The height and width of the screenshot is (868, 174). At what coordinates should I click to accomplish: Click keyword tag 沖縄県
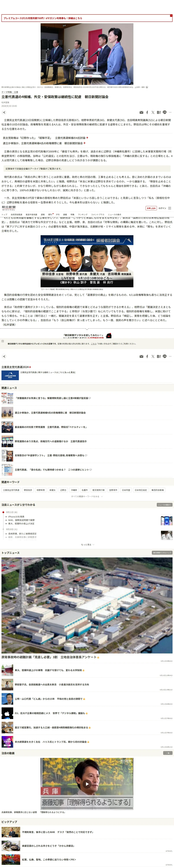tap(74, 490)
